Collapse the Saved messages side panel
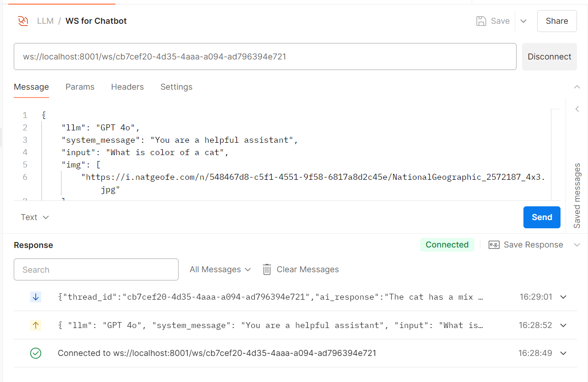This screenshot has width=588, height=382. pos(577,109)
